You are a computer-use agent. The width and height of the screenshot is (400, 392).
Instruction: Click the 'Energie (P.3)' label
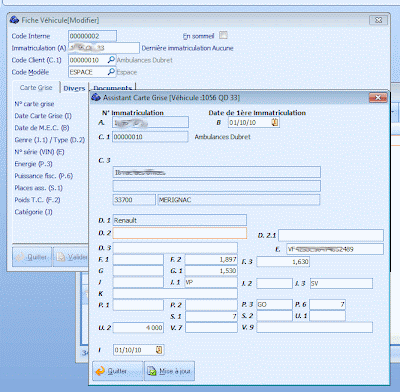click(33, 164)
